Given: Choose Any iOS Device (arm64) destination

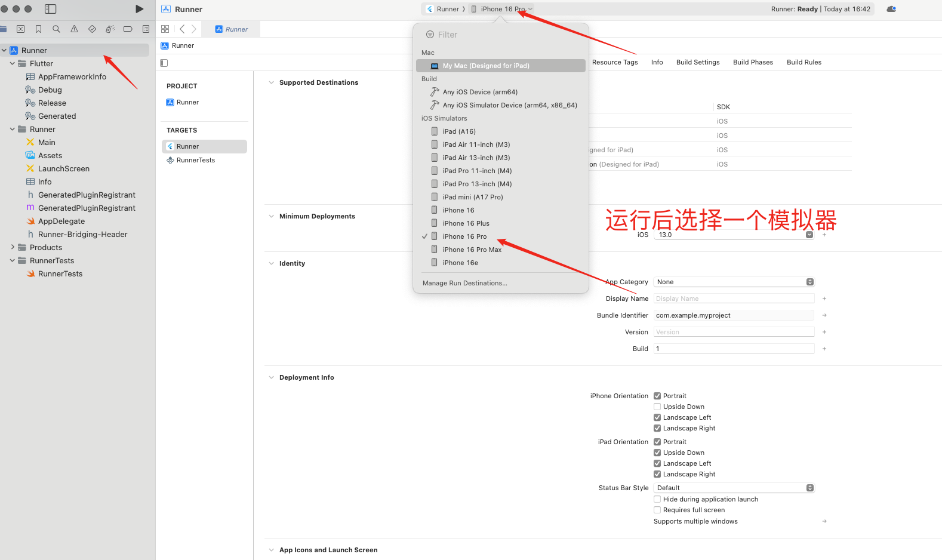Looking at the screenshot, I should tap(500, 92).
